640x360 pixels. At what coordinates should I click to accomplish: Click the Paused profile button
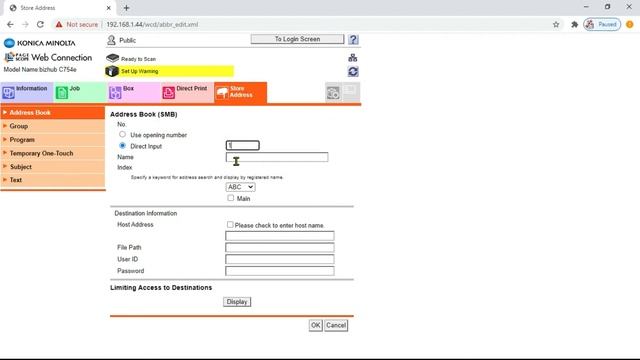pyautogui.click(x=602, y=24)
